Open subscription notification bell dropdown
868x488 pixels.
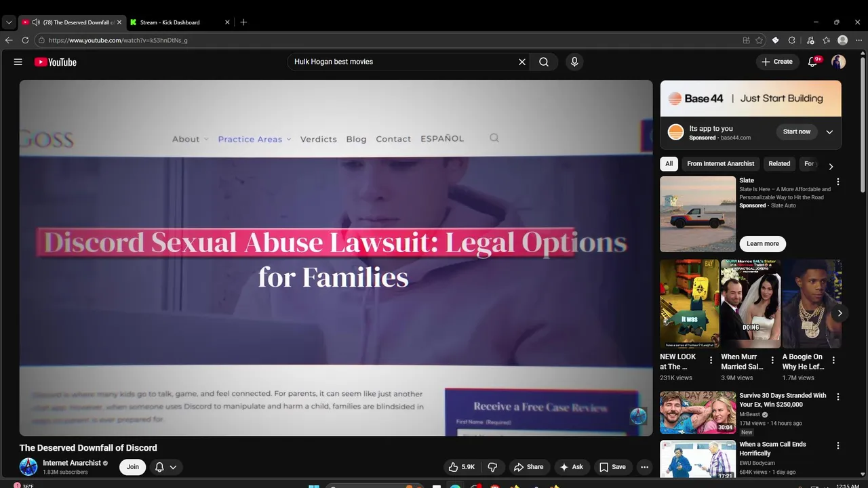click(x=166, y=467)
